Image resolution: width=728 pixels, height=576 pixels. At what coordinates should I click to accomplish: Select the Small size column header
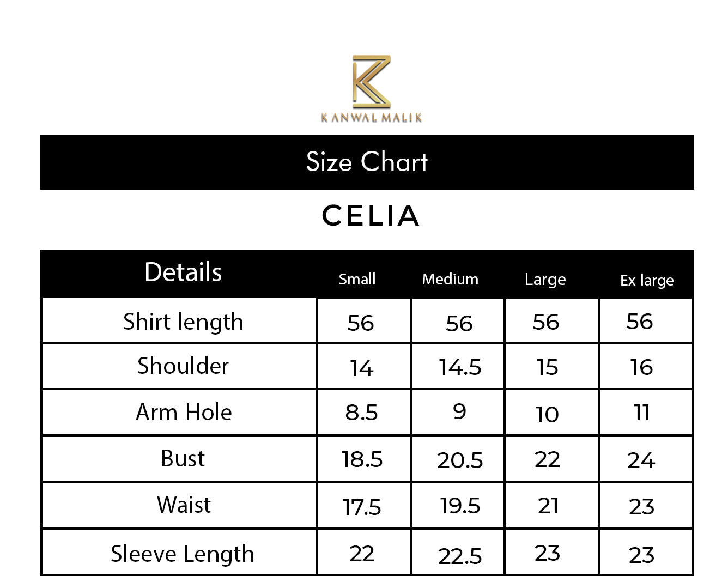click(x=357, y=279)
